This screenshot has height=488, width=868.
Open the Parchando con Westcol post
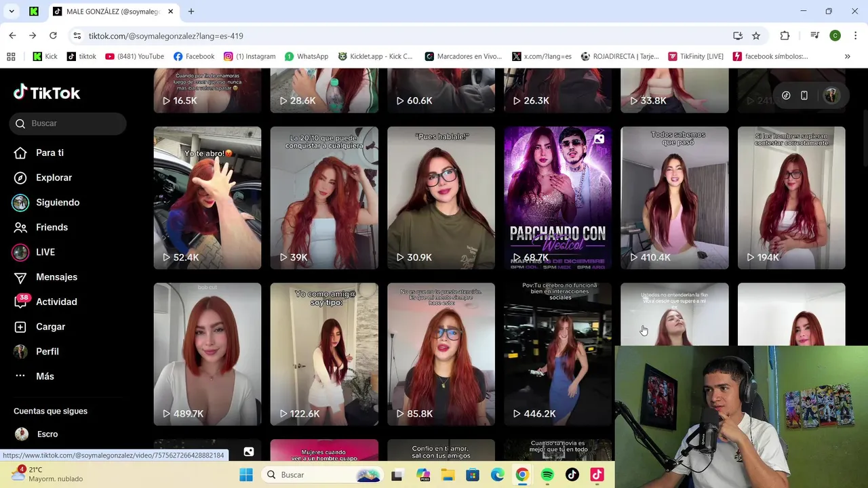coord(557,198)
